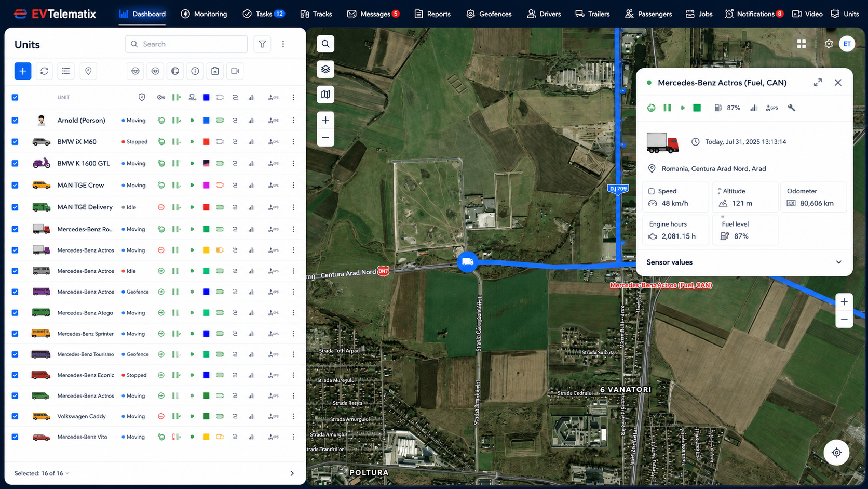This screenshot has width=868, height=489.
Task: Click the map type folded-map button
Action: [x=325, y=95]
